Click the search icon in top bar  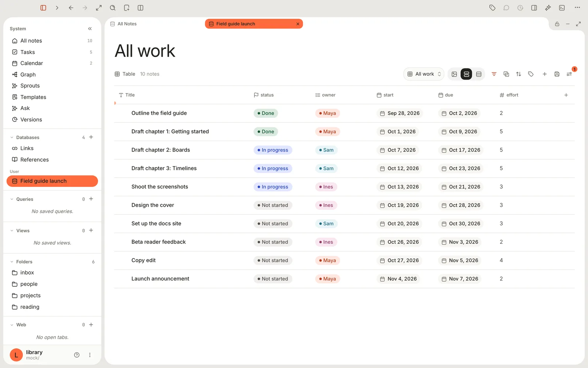coord(113,8)
